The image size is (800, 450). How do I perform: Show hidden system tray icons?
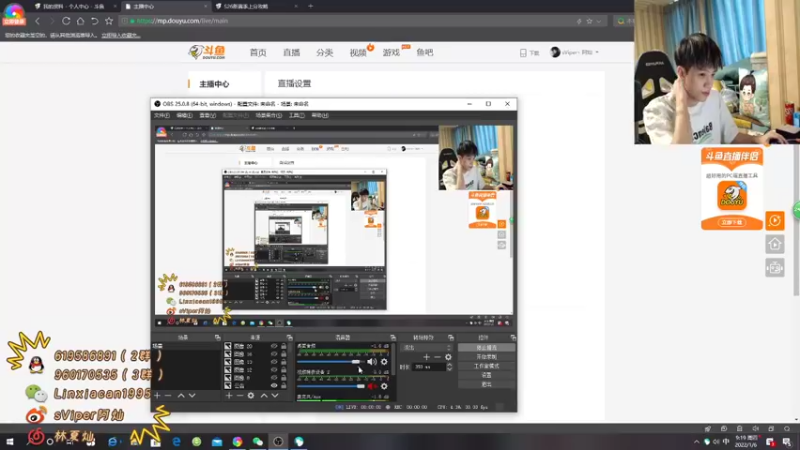click(696, 442)
